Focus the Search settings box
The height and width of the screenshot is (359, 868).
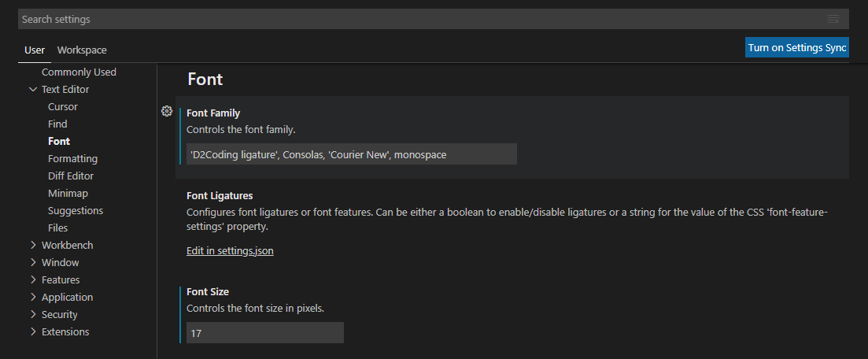tap(434, 20)
